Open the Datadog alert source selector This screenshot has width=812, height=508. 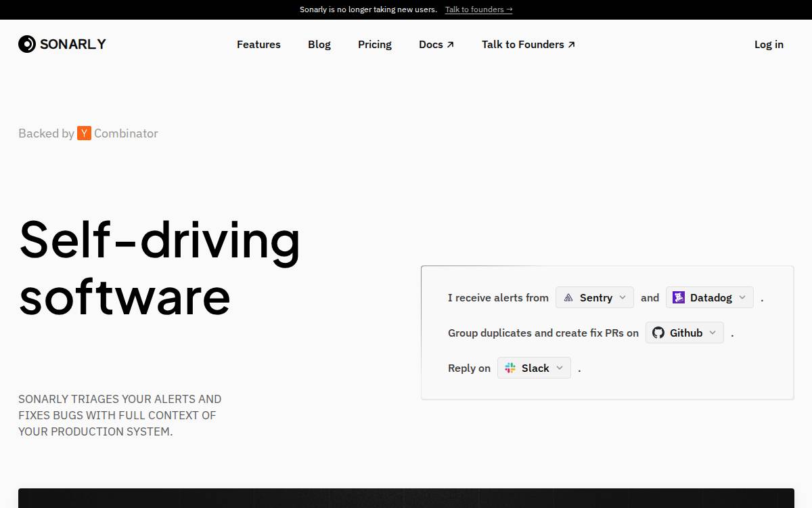(710, 297)
